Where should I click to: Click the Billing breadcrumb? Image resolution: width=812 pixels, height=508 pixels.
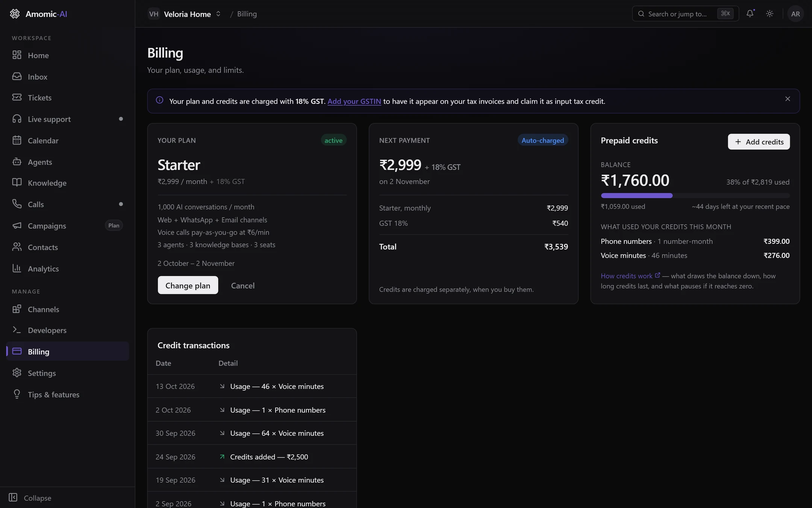pyautogui.click(x=247, y=14)
